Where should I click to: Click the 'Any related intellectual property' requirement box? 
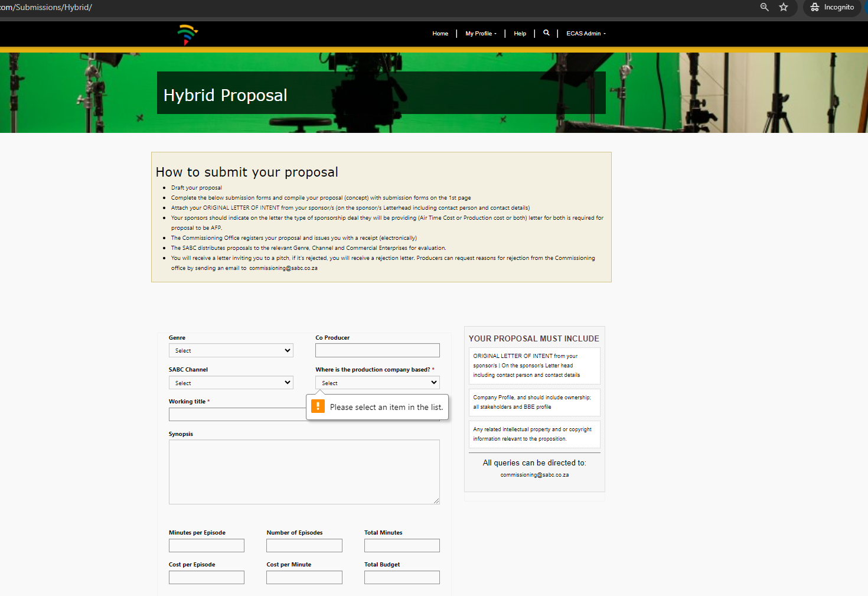pyautogui.click(x=534, y=434)
